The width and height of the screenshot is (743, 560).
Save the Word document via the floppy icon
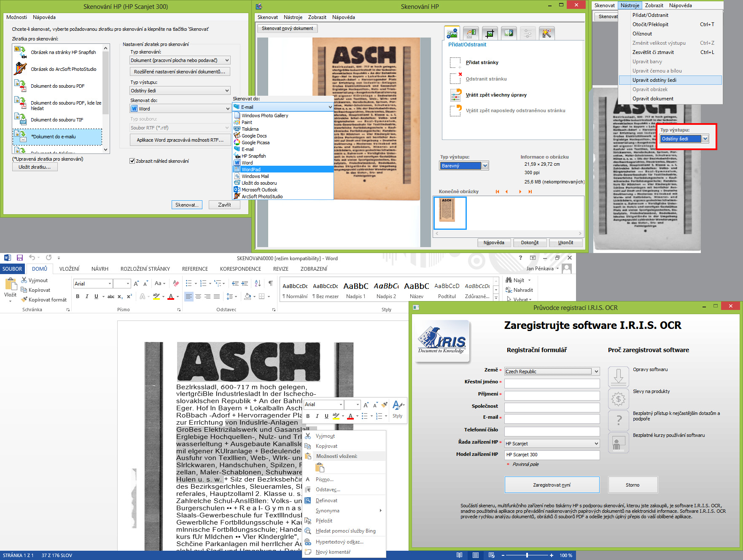click(19, 258)
